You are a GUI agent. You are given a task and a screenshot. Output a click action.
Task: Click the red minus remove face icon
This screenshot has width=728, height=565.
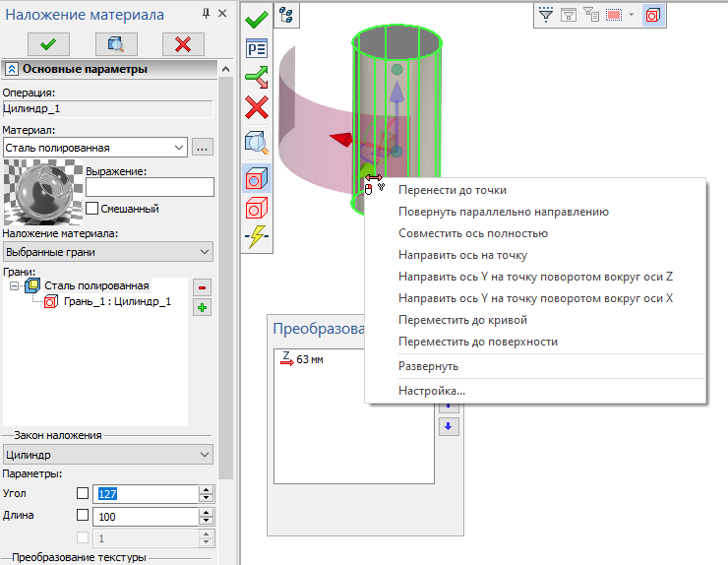203,287
